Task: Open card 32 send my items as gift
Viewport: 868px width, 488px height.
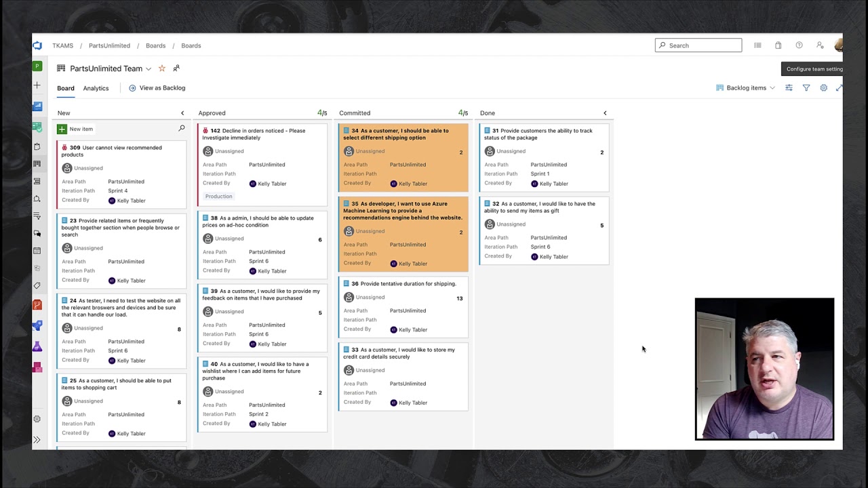Action: pyautogui.click(x=540, y=207)
